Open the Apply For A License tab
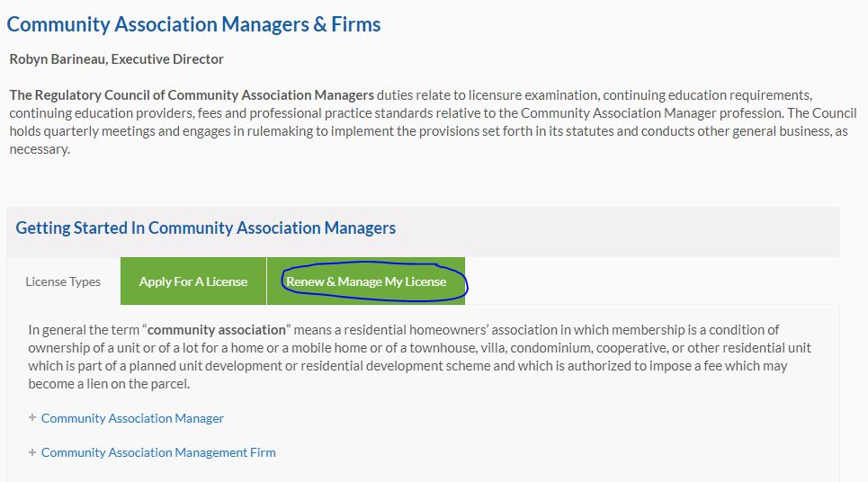The height and width of the screenshot is (482, 868). click(193, 281)
